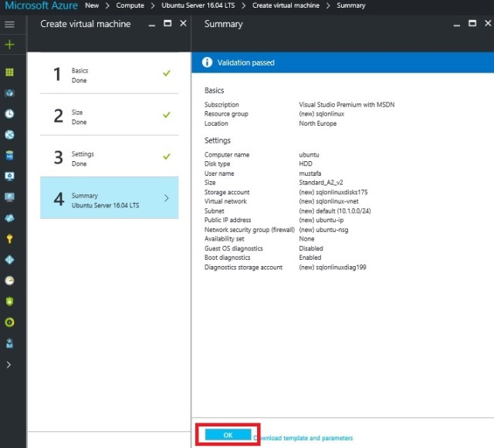
Task: Select step 4 Summary Ubuntu Server
Action: (110, 197)
